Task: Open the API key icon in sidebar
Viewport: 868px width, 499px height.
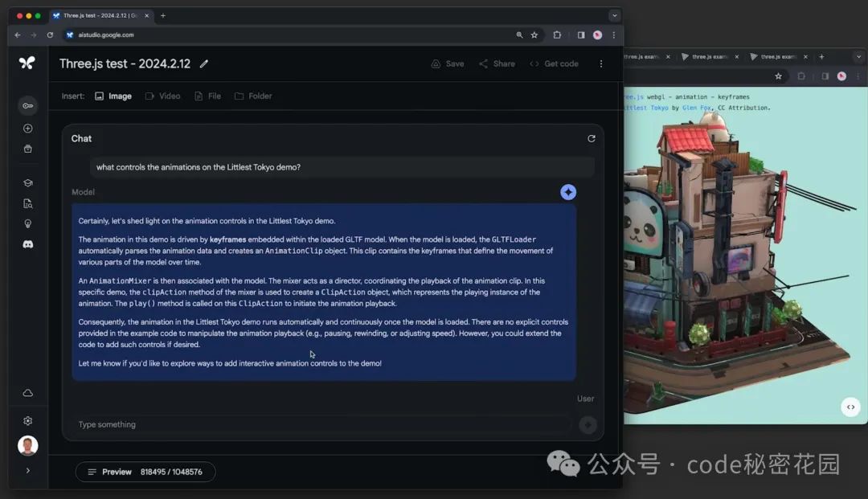Action: [27, 105]
